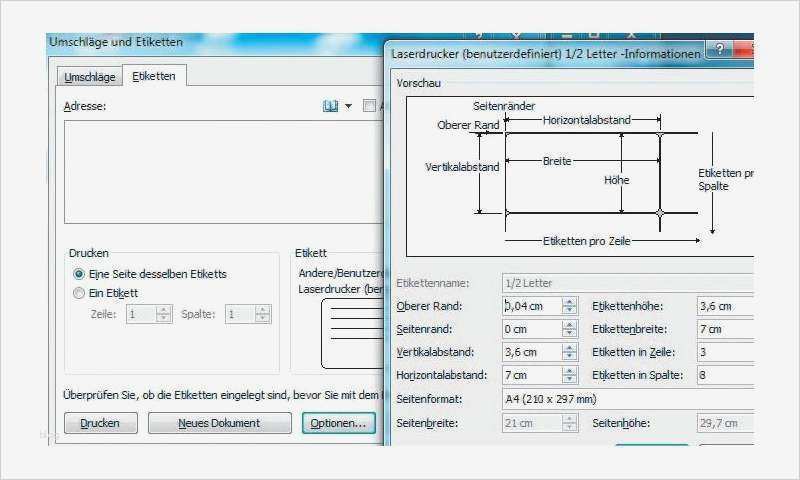Viewport: 800px width, 480px height.
Task: Switch to the Umschläge tab
Action: coord(90,77)
